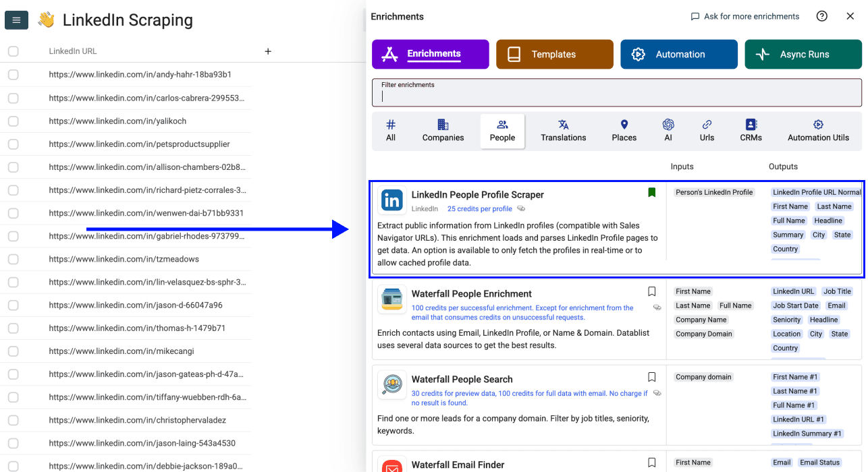Image resolution: width=868 pixels, height=472 pixels.
Task: Add a new column with the plus button
Action: tap(267, 51)
